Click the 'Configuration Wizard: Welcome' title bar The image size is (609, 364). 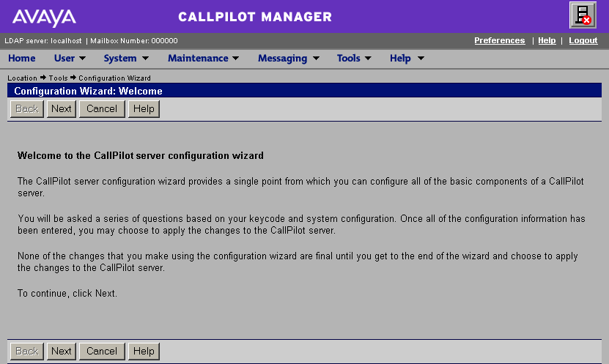pos(305,90)
